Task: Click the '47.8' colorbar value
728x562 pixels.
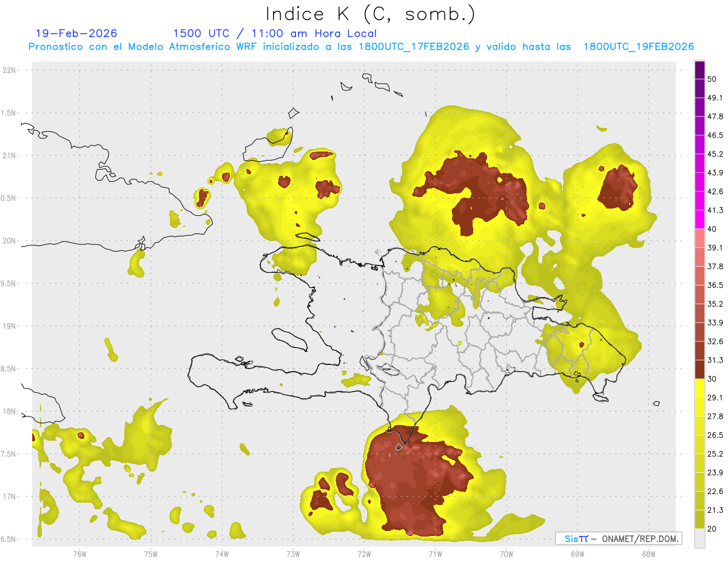Action: (x=716, y=116)
